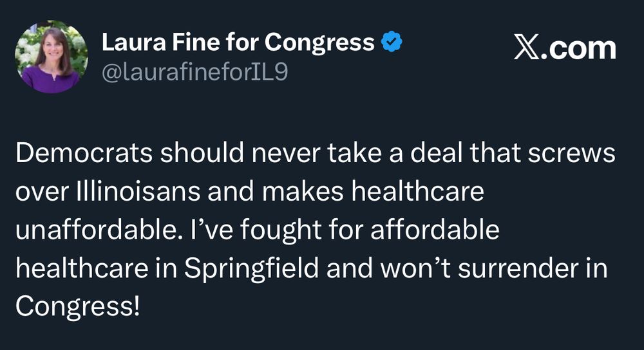Open the @laurafineforIL9 handle link

point(194,73)
